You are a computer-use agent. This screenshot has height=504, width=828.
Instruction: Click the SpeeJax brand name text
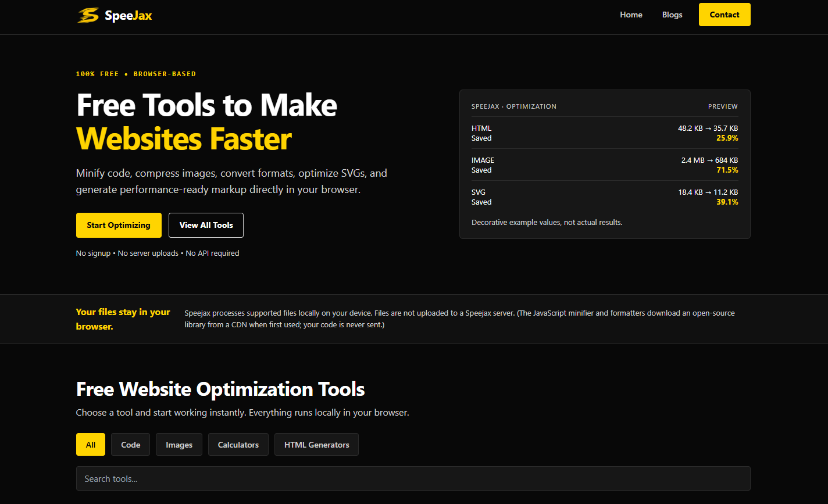pyautogui.click(x=129, y=15)
